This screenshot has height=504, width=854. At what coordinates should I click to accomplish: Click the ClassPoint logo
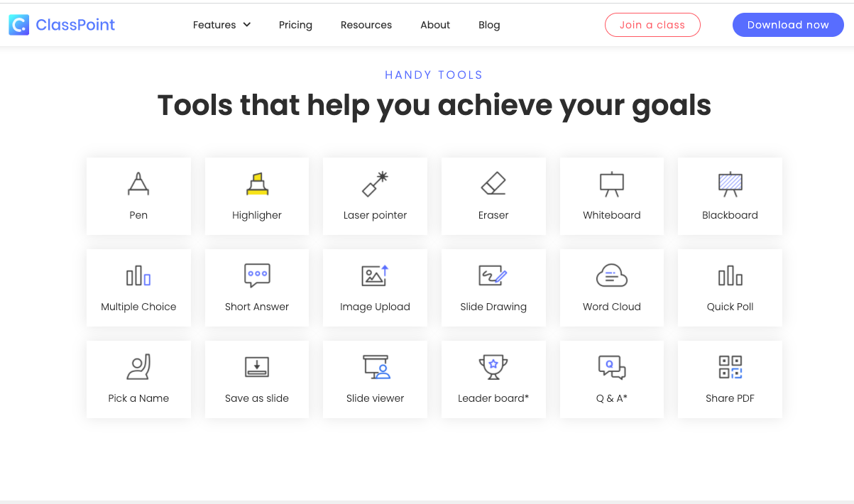pos(62,25)
